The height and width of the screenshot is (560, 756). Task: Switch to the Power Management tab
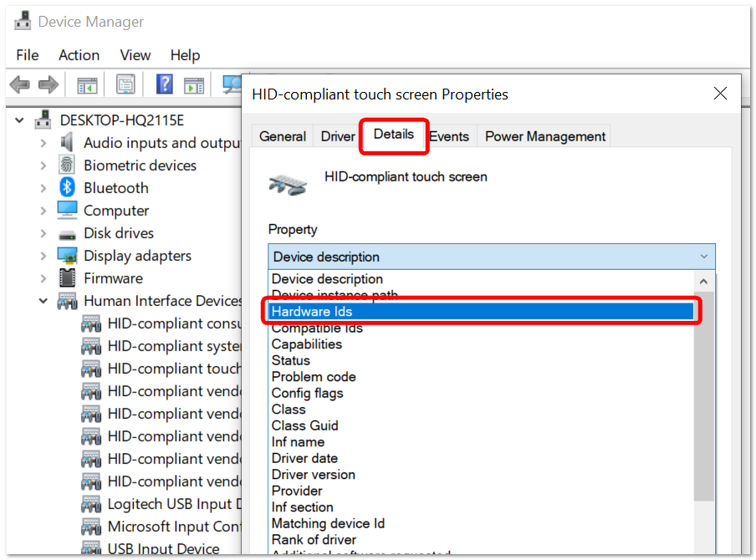(x=544, y=136)
